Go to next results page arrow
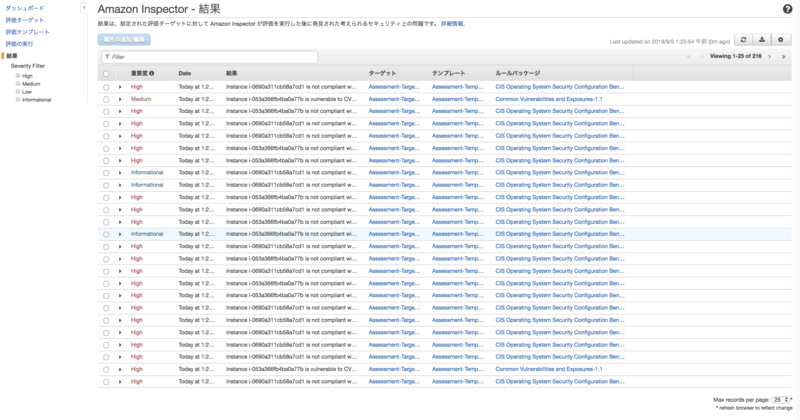The width and height of the screenshot is (800, 420). (x=769, y=57)
